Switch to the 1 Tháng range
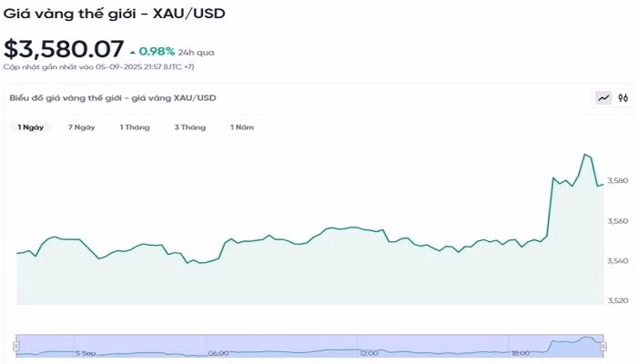This screenshot has width=637, height=364. click(x=135, y=127)
